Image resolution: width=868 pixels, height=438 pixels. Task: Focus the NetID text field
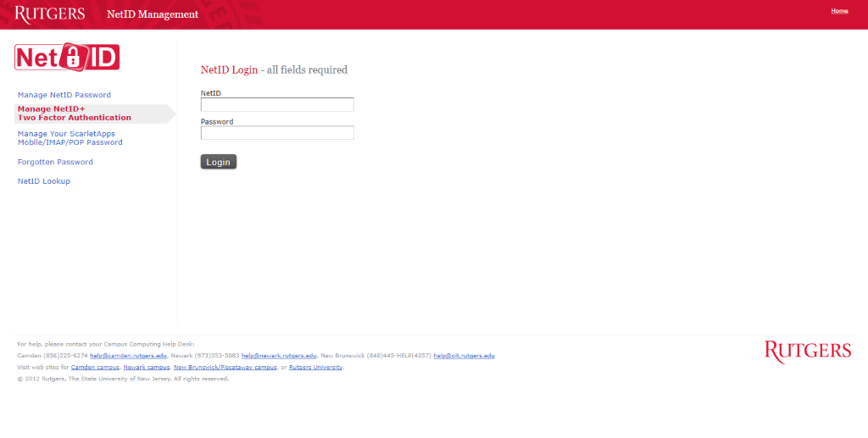pyautogui.click(x=277, y=105)
